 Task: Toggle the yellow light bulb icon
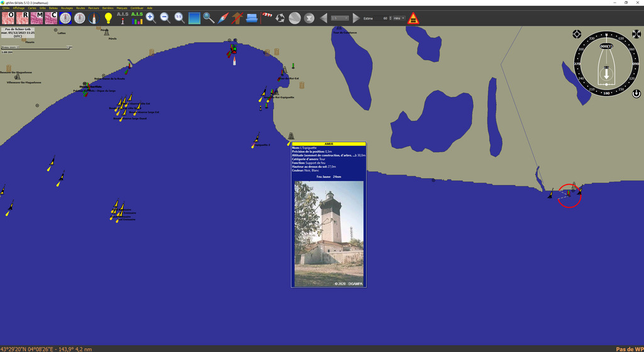(x=108, y=18)
